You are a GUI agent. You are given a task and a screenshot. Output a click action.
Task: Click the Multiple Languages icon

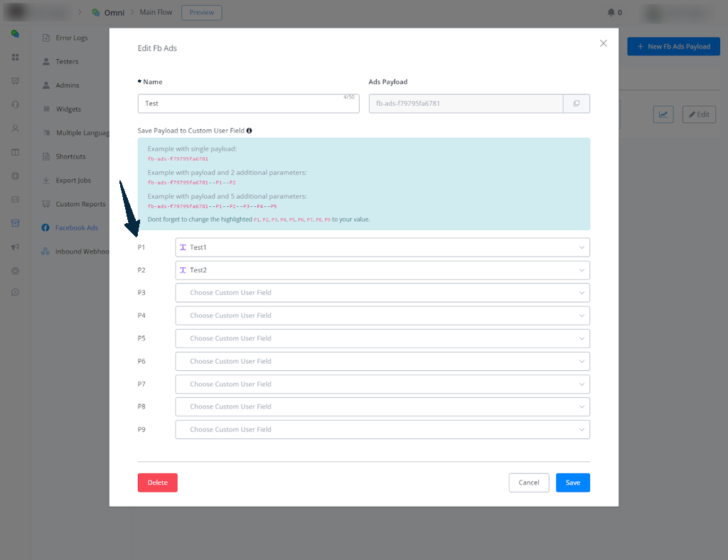[x=46, y=133]
